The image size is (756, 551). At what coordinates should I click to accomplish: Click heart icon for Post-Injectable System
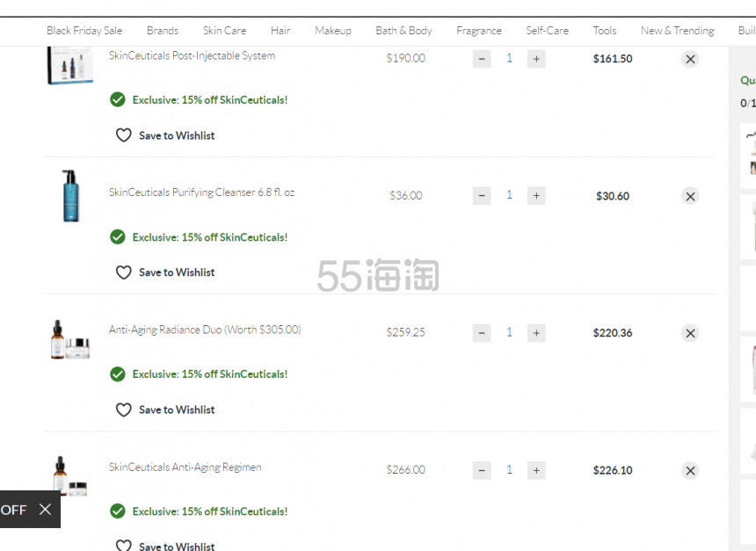click(x=123, y=135)
